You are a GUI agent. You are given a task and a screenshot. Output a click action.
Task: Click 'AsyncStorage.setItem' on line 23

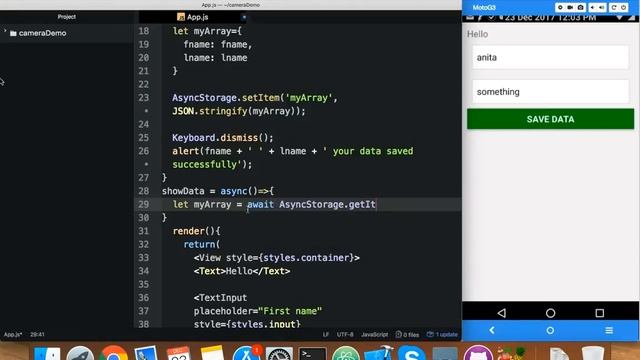[226, 98]
